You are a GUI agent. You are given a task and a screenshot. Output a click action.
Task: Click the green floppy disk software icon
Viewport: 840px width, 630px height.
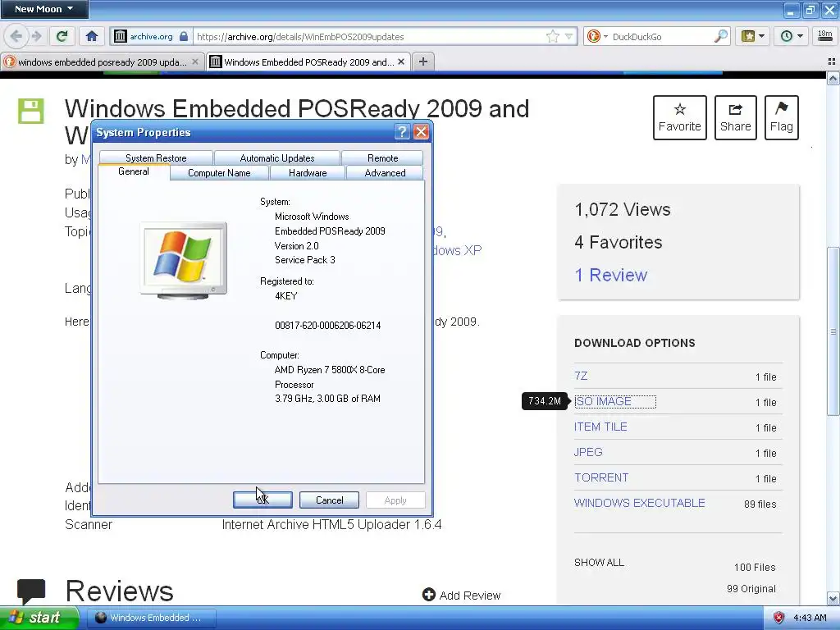tap(31, 111)
